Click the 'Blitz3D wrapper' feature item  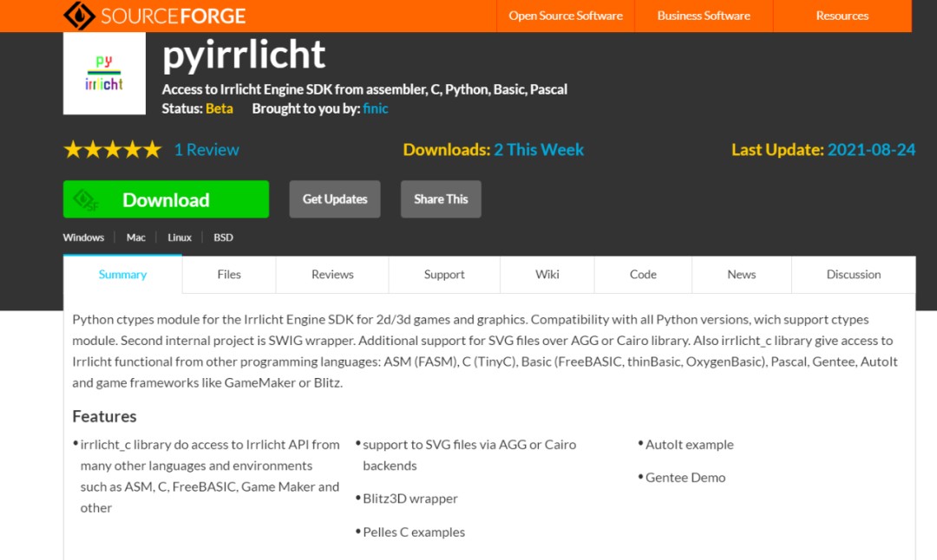pos(410,499)
